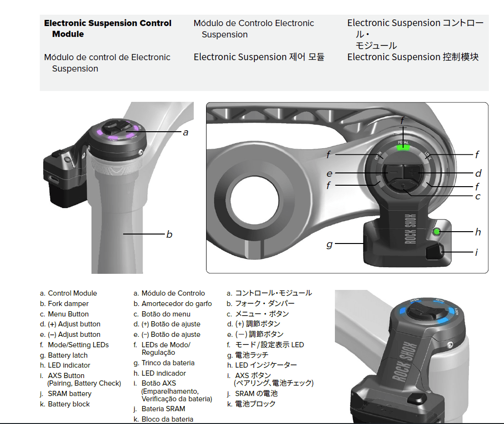Click legend line 'g. Battery latch'
The height and width of the screenshot is (424, 504).
click(x=63, y=355)
